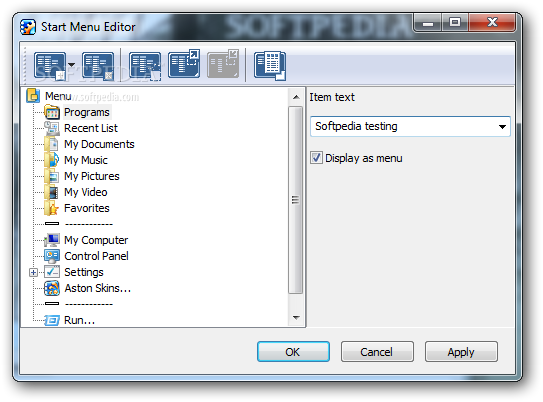Toggle the Display as menu checkbox

pyautogui.click(x=317, y=158)
